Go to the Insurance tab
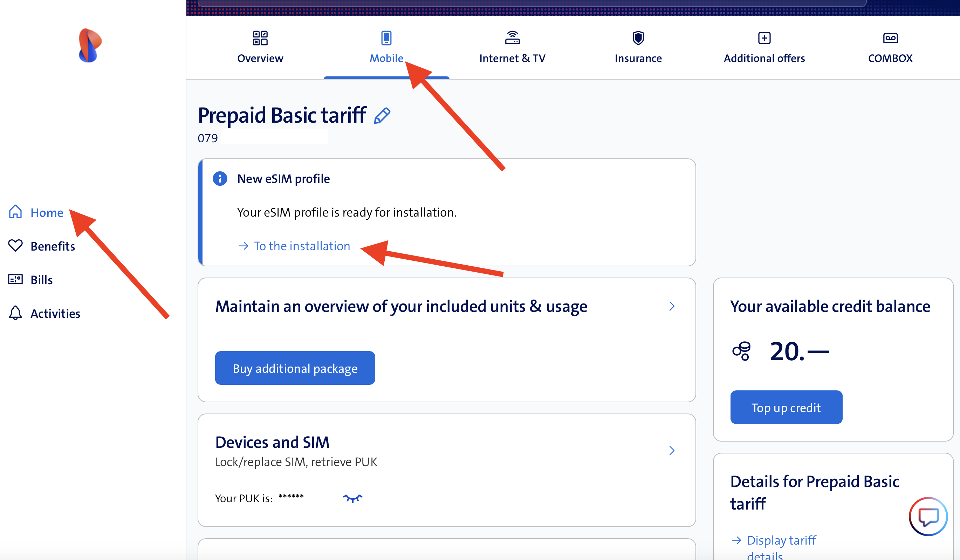This screenshot has width=960, height=560. pos(638,47)
